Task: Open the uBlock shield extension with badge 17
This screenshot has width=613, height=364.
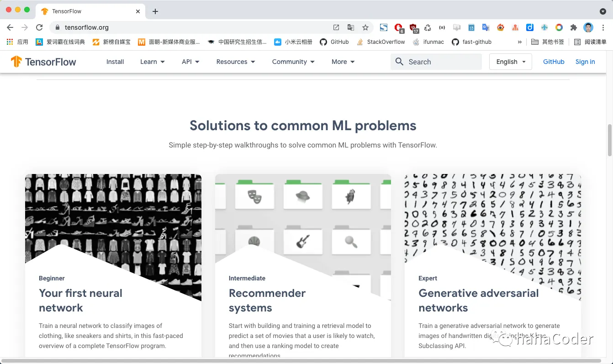Action: pyautogui.click(x=413, y=28)
